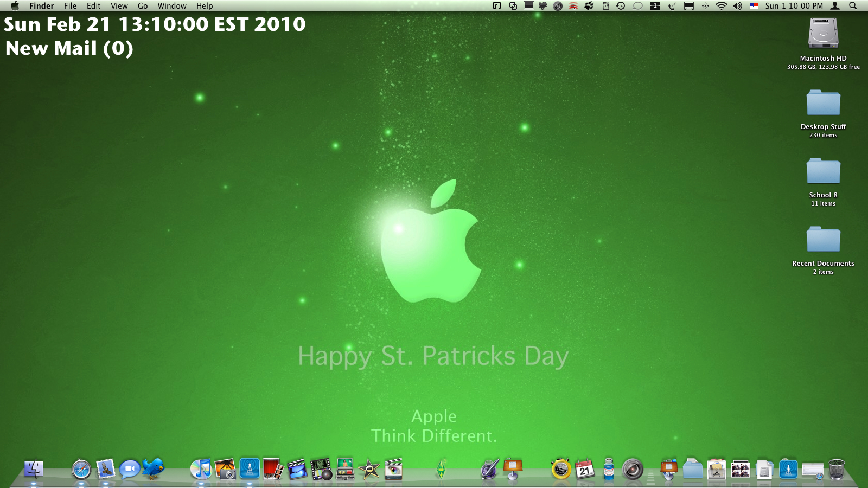This screenshot has width=868, height=488.
Task: Open the View menu
Action: click(119, 5)
